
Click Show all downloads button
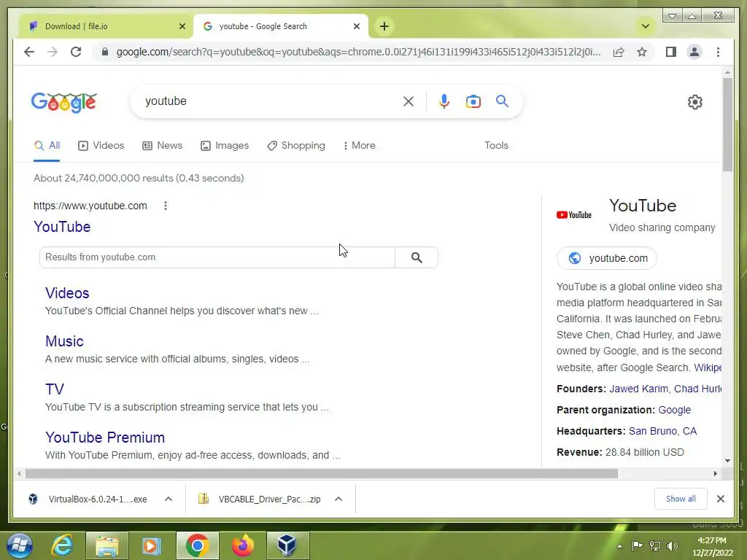coord(681,499)
